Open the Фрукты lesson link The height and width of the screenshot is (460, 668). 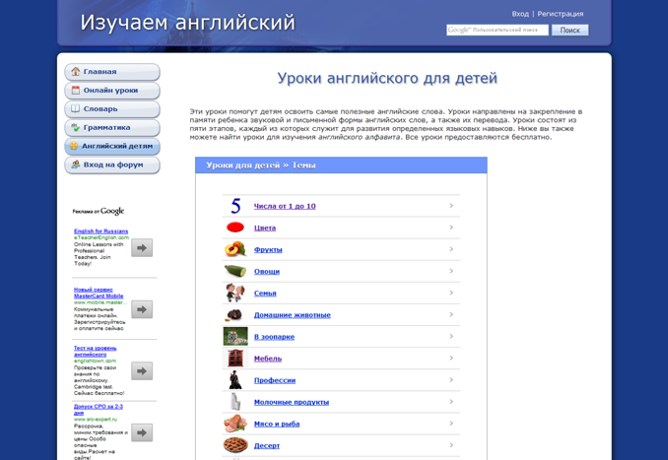point(268,250)
